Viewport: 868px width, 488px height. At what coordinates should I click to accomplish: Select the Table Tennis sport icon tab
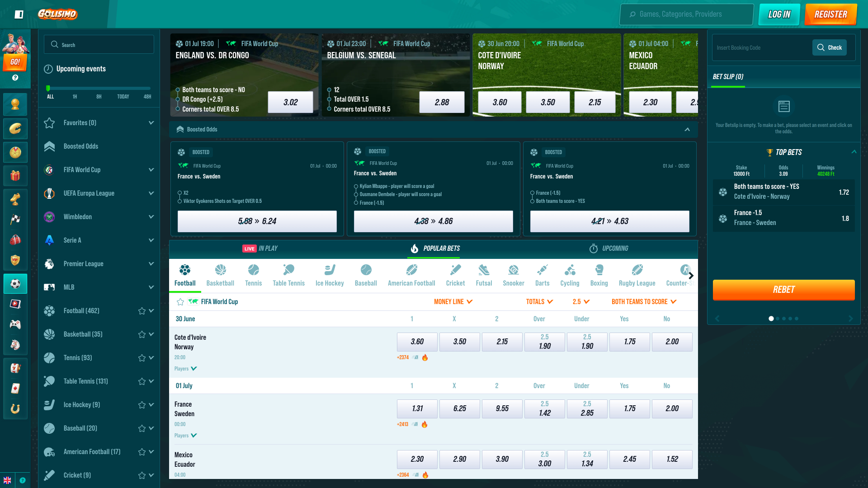pos(288,276)
